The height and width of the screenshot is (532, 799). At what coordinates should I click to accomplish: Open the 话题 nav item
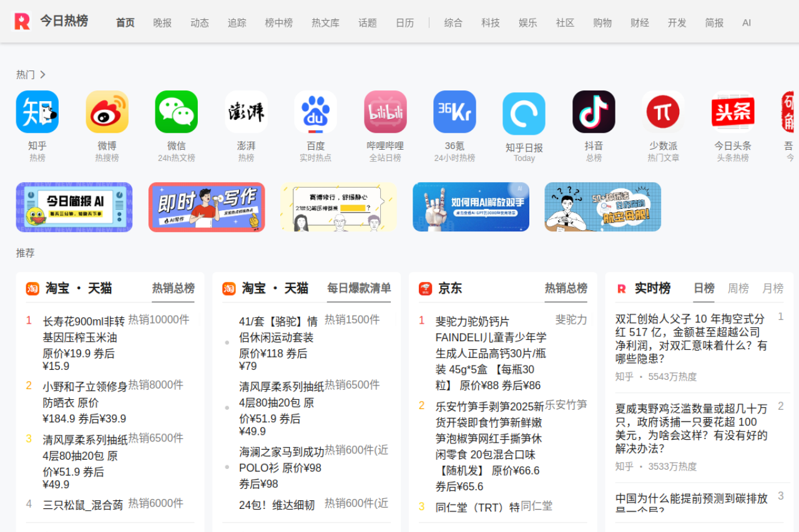point(368,23)
